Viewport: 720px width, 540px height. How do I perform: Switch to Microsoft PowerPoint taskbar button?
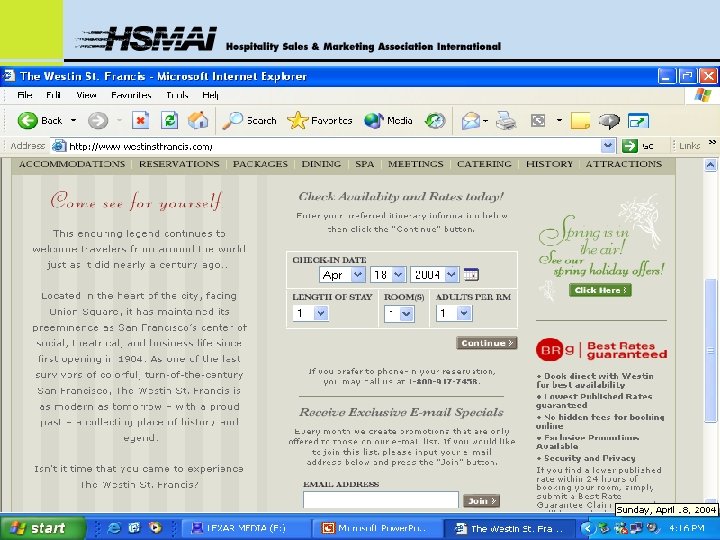pyautogui.click(x=376, y=528)
